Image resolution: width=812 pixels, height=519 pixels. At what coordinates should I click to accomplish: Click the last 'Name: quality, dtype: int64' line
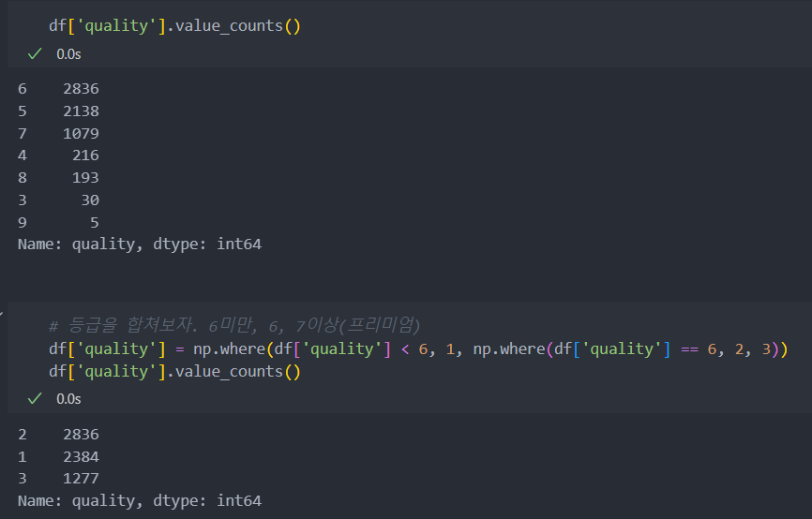pyautogui.click(x=140, y=501)
